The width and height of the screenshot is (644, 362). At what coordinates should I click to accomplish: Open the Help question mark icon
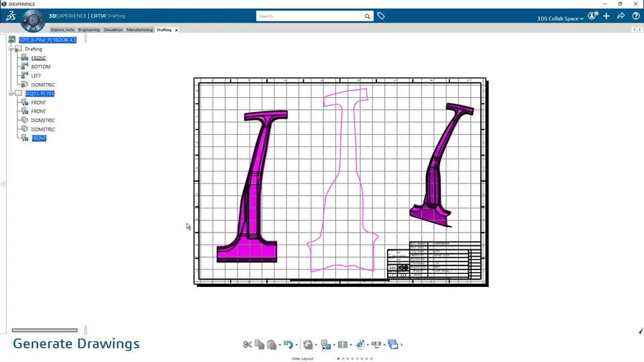(x=636, y=16)
